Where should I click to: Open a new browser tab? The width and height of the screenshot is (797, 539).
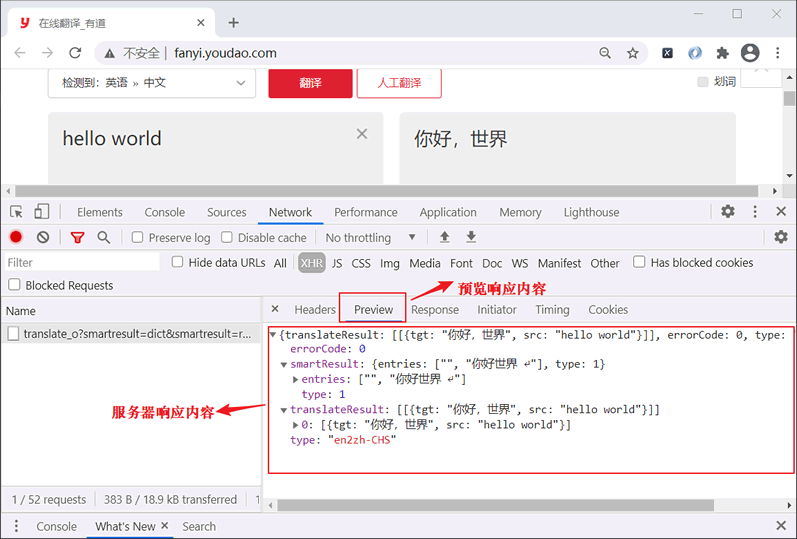coord(233,23)
